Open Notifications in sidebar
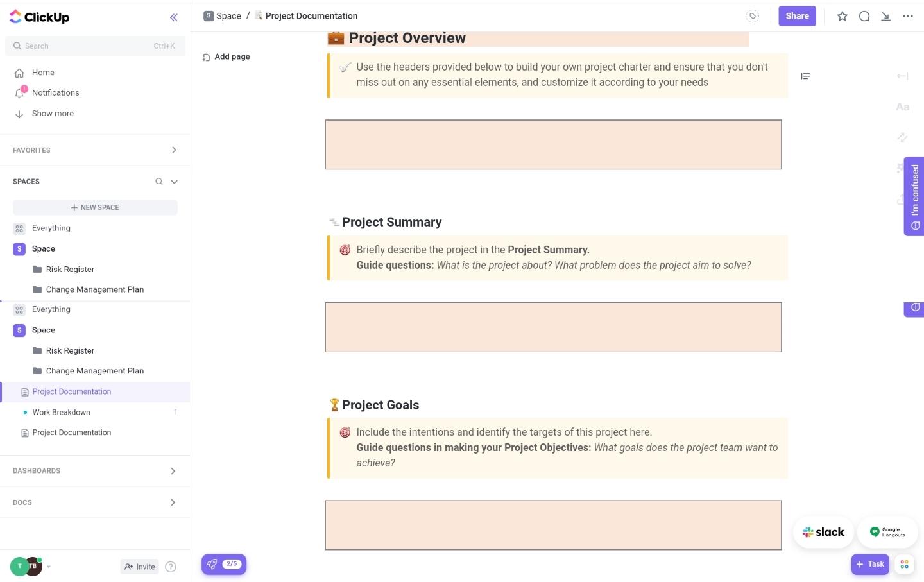This screenshot has height=582, width=924. click(55, 93)
